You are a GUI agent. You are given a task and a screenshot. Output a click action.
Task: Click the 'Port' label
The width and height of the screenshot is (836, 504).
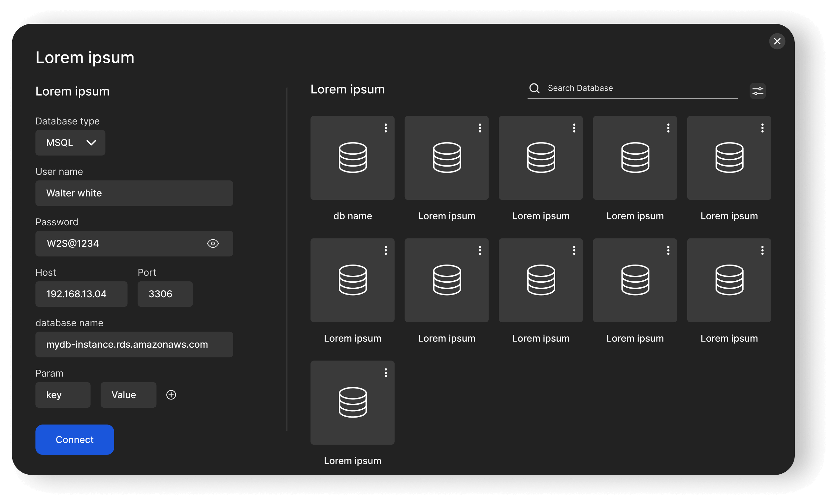click(x=146, y=272)
